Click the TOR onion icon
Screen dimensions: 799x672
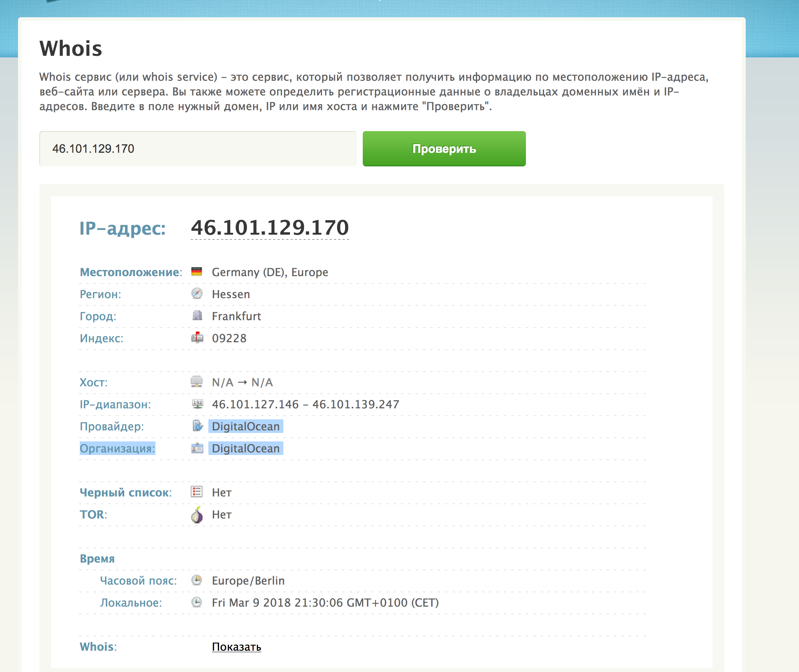[x=197, y=515]
